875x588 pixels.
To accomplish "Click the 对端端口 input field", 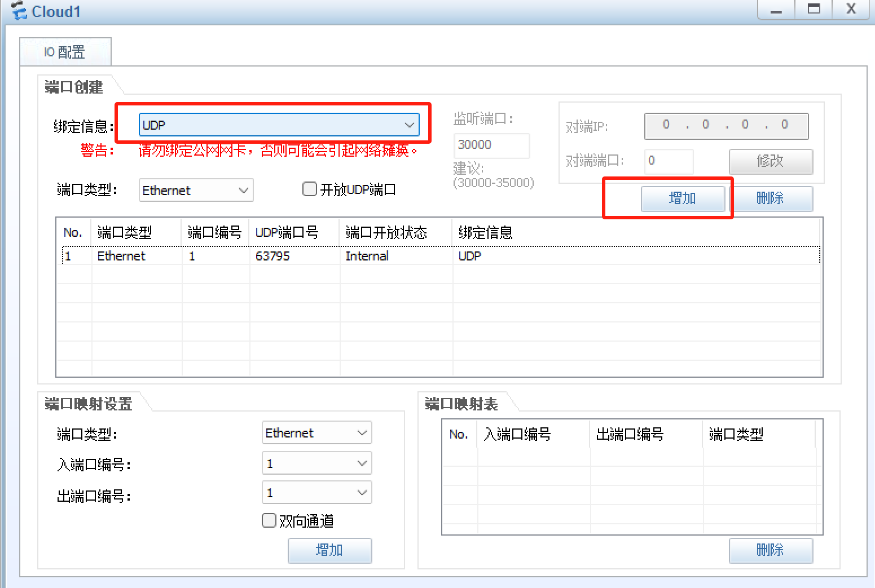I will (x=669, y=161).
